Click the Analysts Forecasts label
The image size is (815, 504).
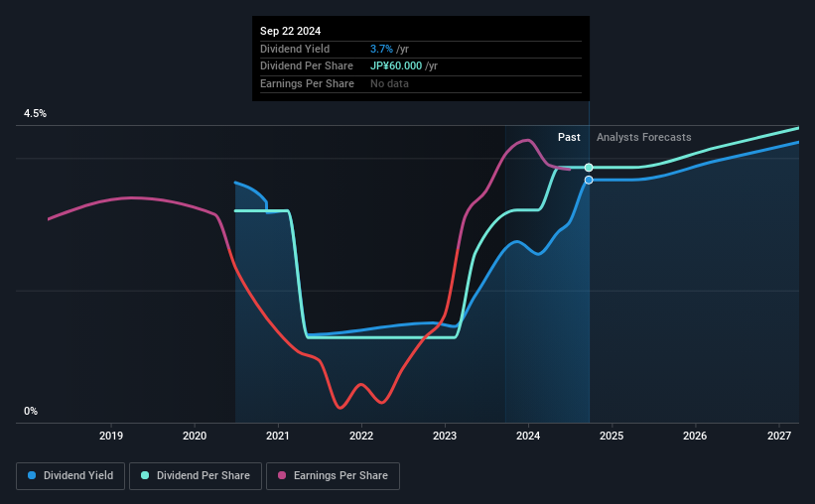(x=643, y=137)
